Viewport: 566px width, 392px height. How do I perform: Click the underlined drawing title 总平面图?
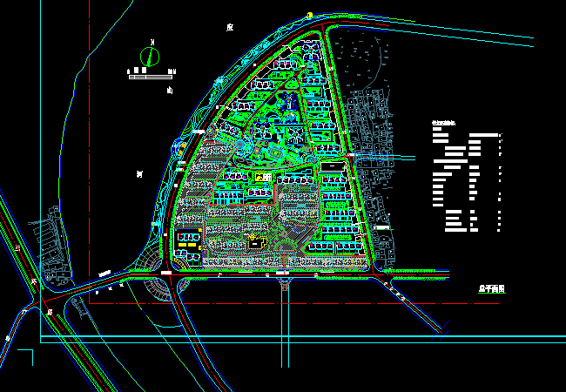(491, 287)
